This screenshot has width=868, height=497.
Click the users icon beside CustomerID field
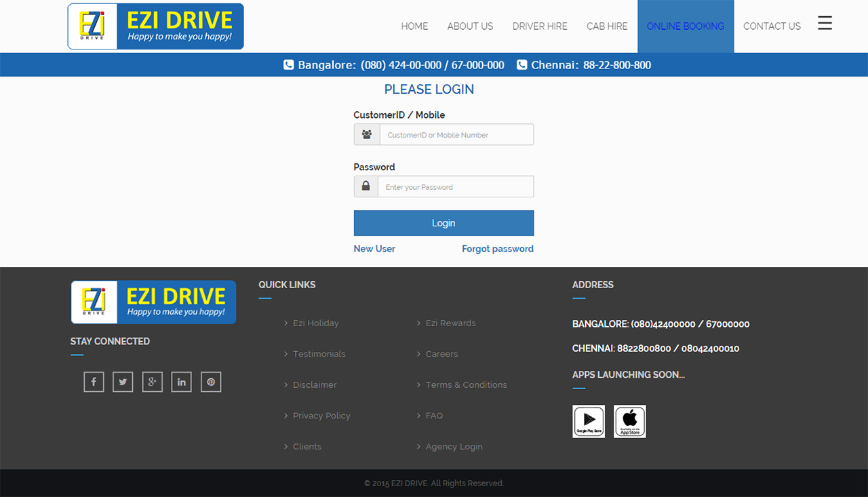[367, 134]
